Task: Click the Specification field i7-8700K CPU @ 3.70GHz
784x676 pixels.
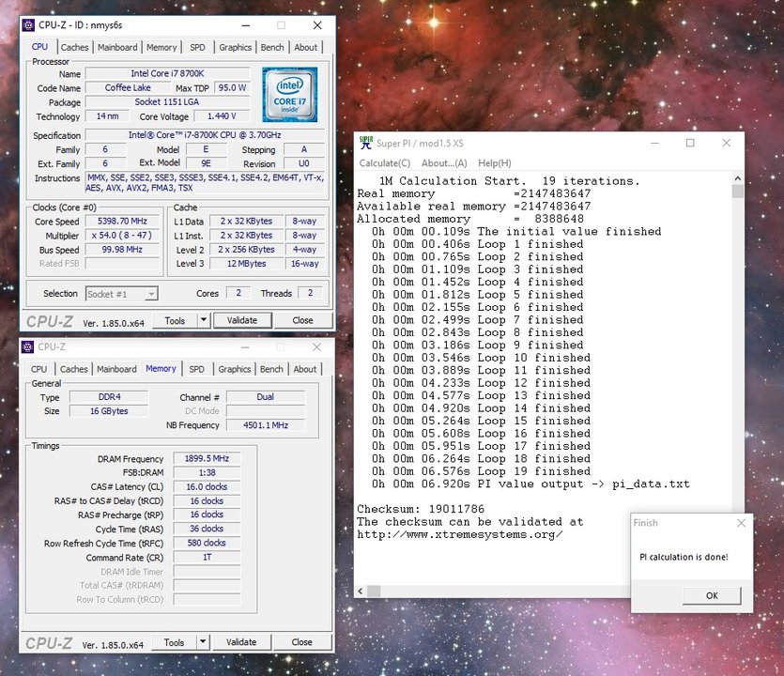Action: tap(205, 135)
